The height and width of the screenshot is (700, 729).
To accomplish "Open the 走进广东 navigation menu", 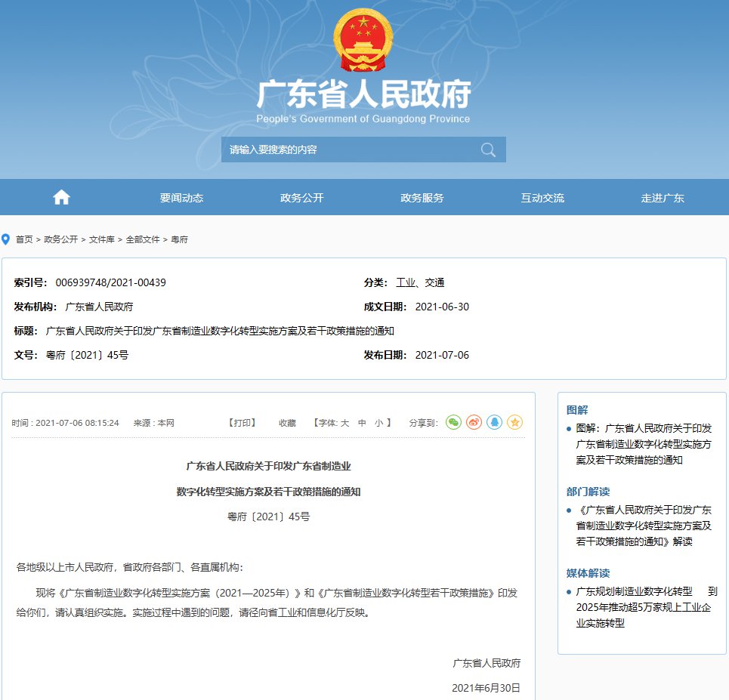I will [663, 198].
